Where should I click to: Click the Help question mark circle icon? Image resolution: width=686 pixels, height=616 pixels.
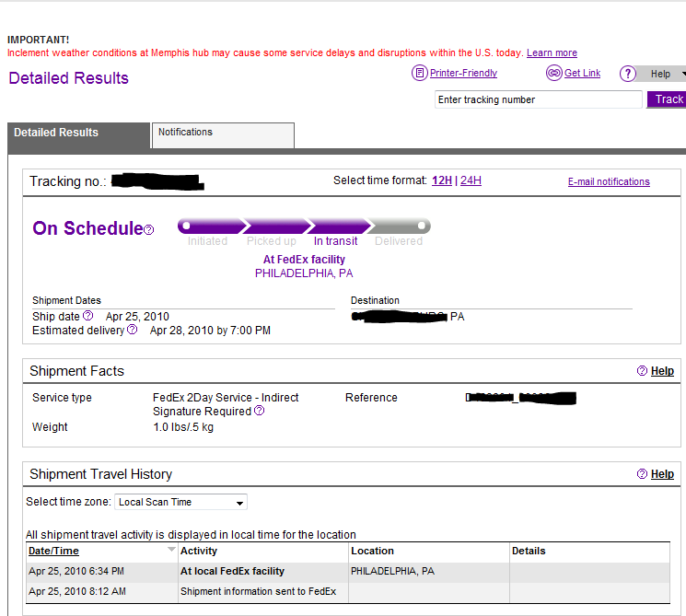pos(628,74)
